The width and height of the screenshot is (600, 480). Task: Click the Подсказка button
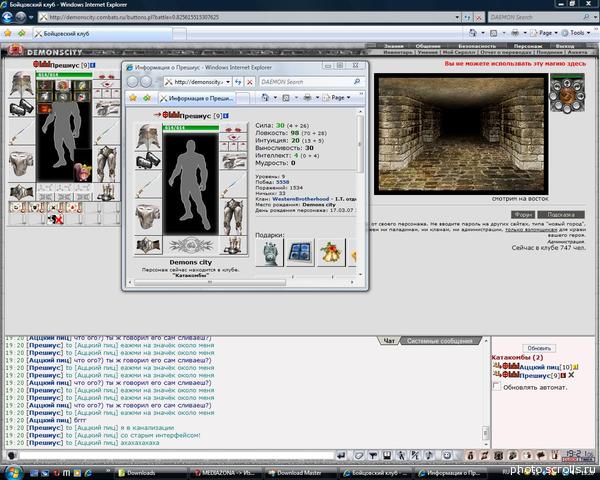point(561,214)
